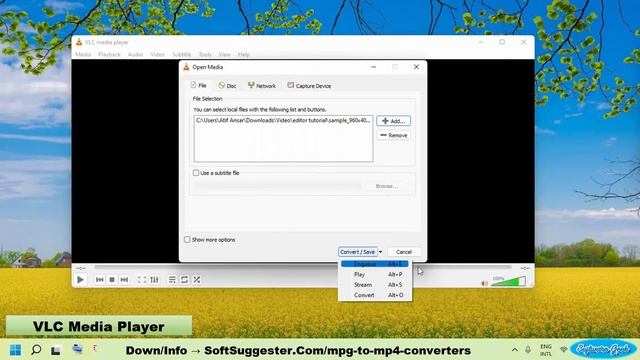Toggle fullscreen video icon in VLC
This screenshot has width=640, height=360.
pos(142,280)
